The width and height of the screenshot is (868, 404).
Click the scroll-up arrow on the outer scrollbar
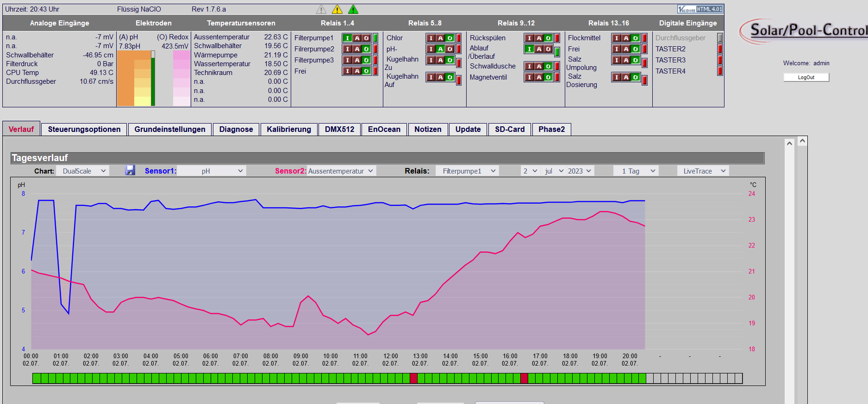point(803,141)
